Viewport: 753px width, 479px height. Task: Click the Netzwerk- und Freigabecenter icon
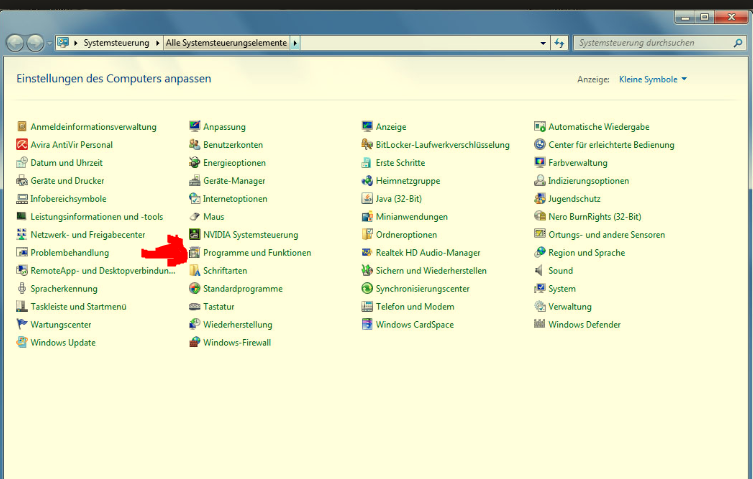pyautogui.click(x=22, y=234)
